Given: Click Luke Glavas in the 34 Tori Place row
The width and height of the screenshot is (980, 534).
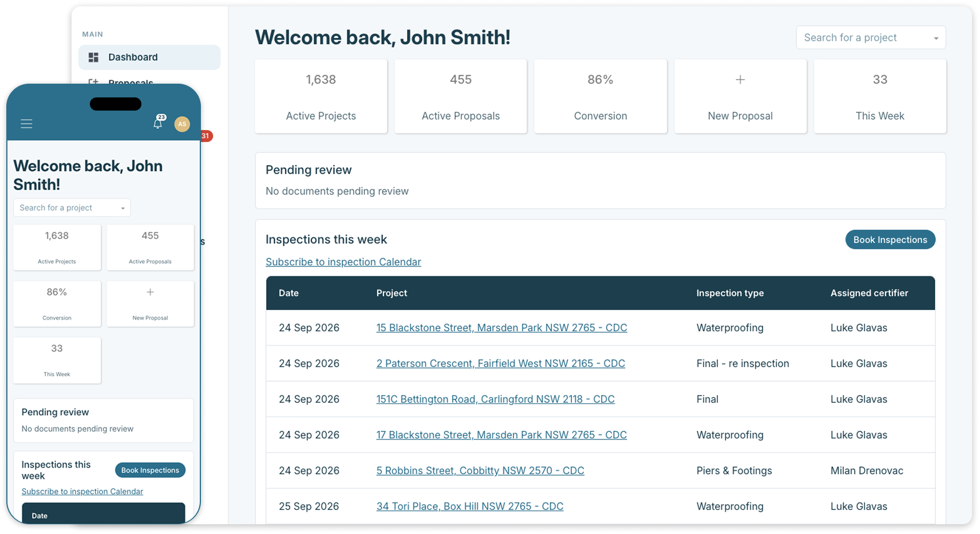Looking at the screenshot, I should (x=859, y=506).
